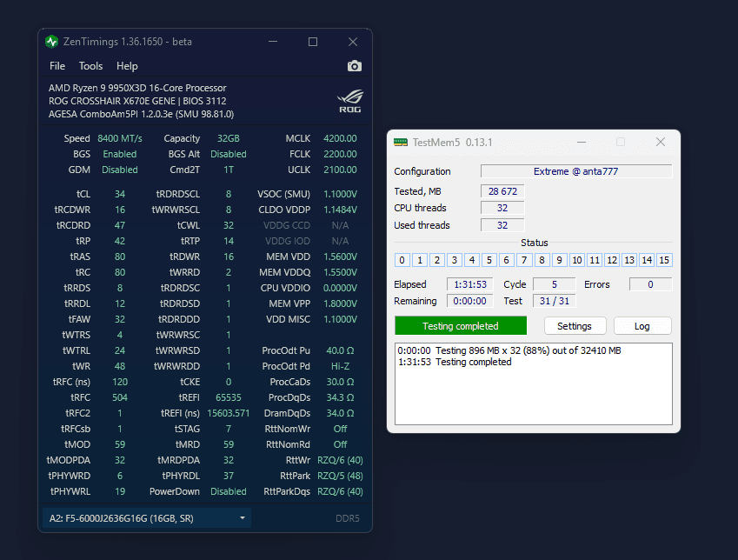Click the CPU threads value field
738x560 pixels.
click(502, 208)
